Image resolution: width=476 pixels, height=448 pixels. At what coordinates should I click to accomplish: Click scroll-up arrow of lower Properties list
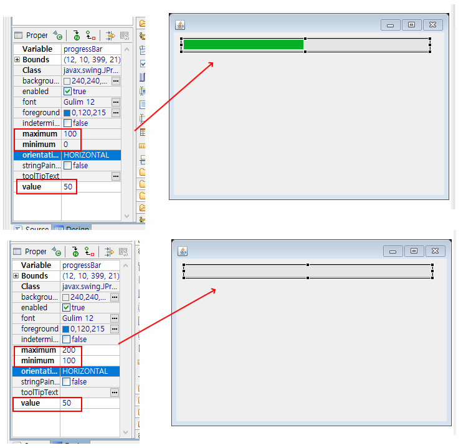coord(126,265)
